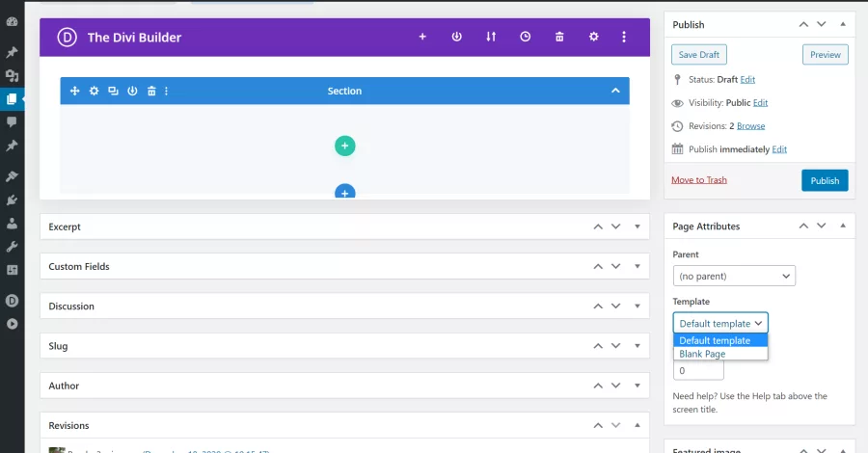Open Divi icon in WordPress sidebar
This screenshot has height=453, width=868.
12,301
